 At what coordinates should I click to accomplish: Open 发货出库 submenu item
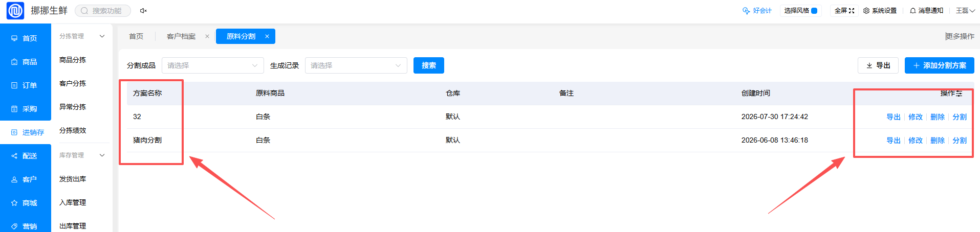pos(73,179)
